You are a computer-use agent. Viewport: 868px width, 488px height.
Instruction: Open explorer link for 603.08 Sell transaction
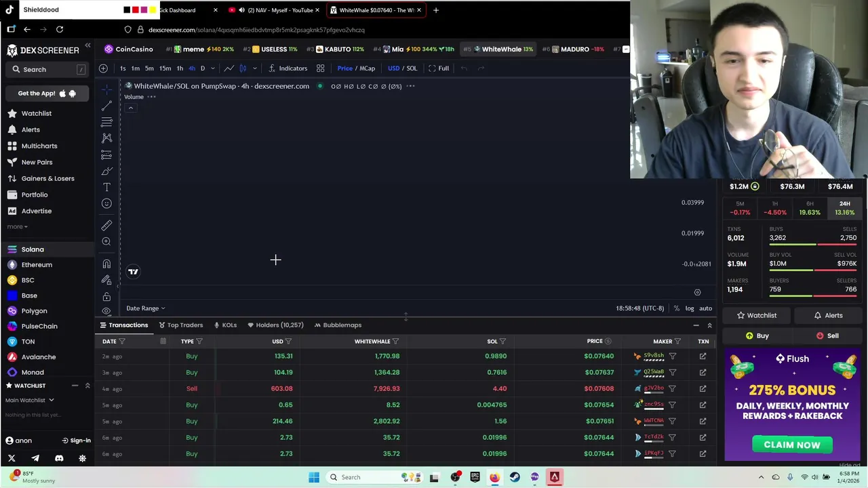coord(703,388)
